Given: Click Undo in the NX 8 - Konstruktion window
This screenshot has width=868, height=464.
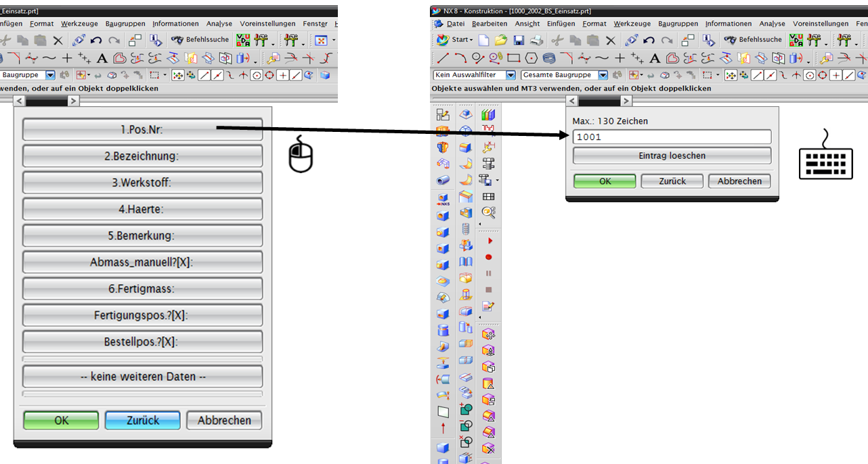Looking at the screenshot, I should click(649, 40).
